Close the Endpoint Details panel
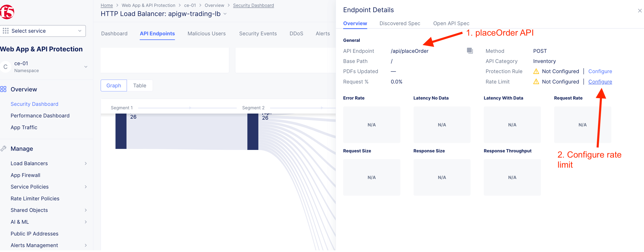 click(640, 11)
